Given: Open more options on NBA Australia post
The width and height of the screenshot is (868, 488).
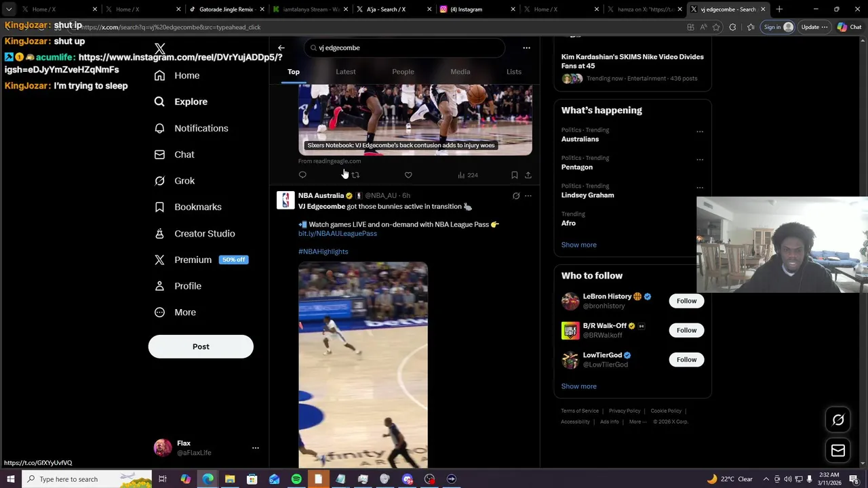Looking at the screenshot, I should pyautogui.click(x=528, y=196).
